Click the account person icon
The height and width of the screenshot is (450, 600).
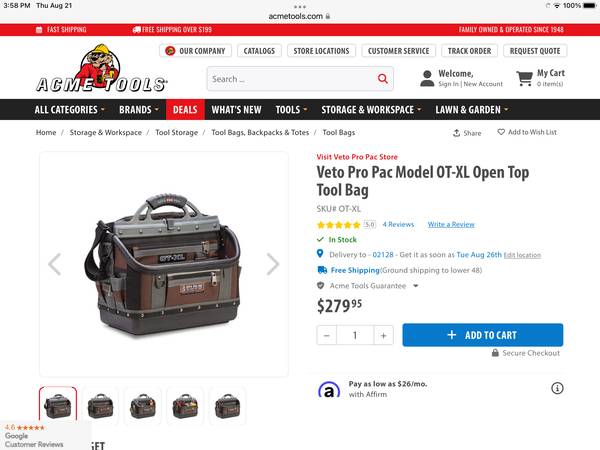click(427, 78)
